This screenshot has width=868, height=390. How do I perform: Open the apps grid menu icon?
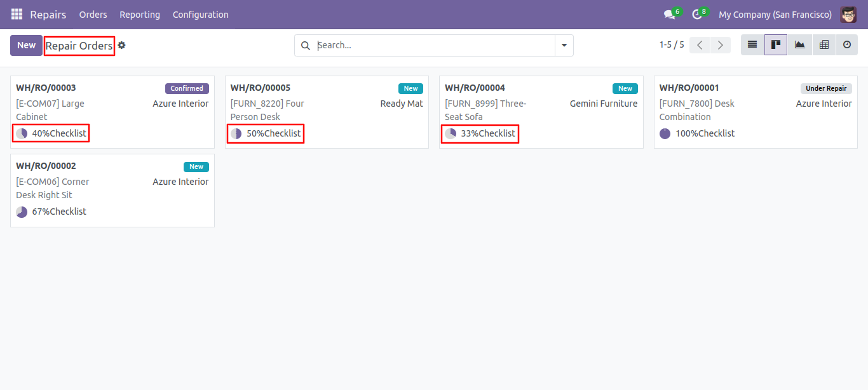(17, 14)
